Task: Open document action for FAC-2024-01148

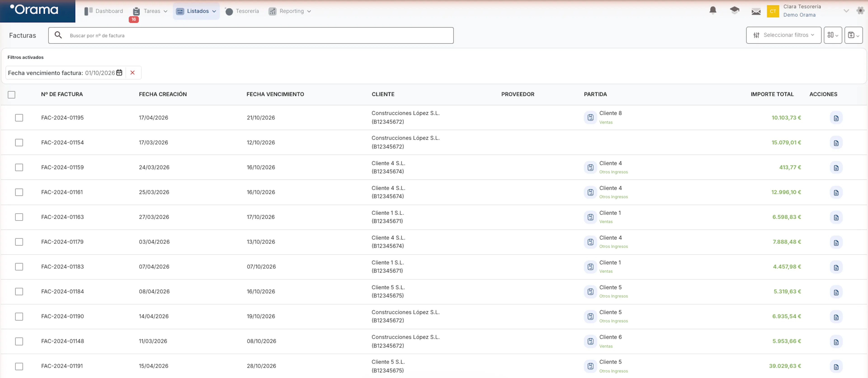Action: (836, 342)
